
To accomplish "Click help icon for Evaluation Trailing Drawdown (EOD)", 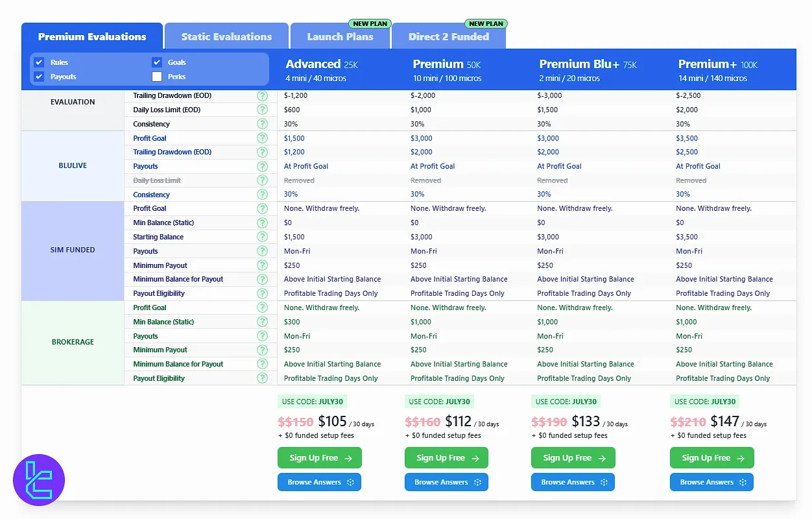I will tap(262, 95).
